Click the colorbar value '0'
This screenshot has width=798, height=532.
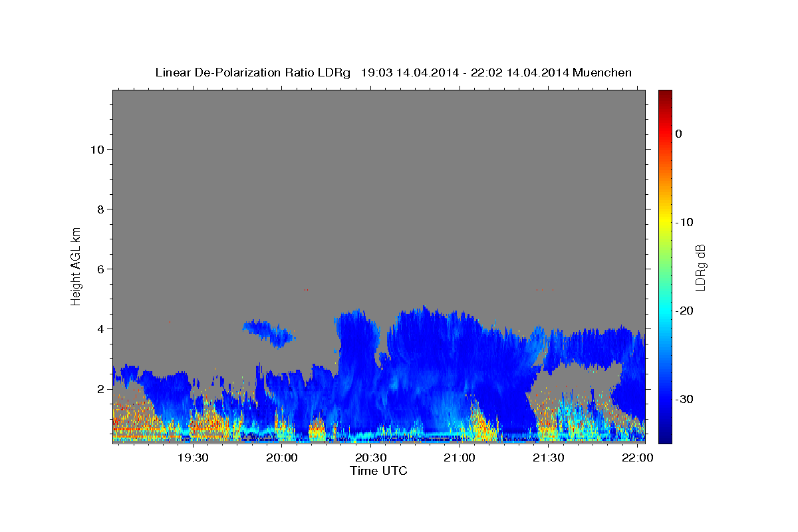coord(678,134)
